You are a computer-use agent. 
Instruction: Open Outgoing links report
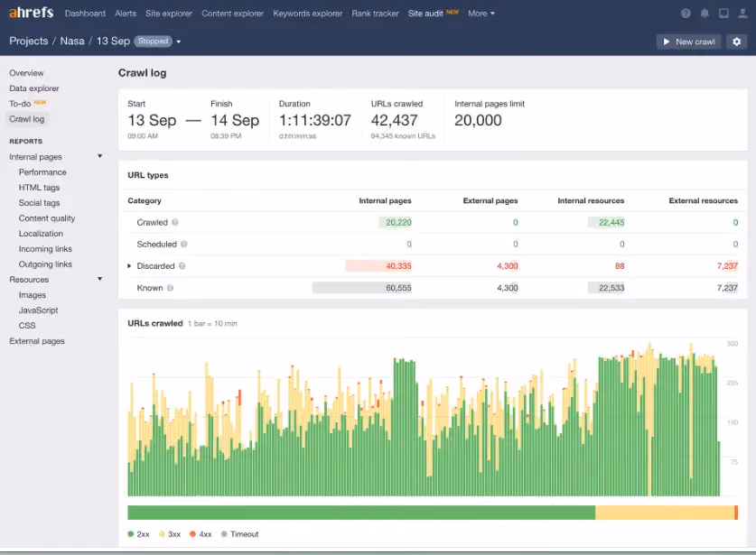coord(45,264)
